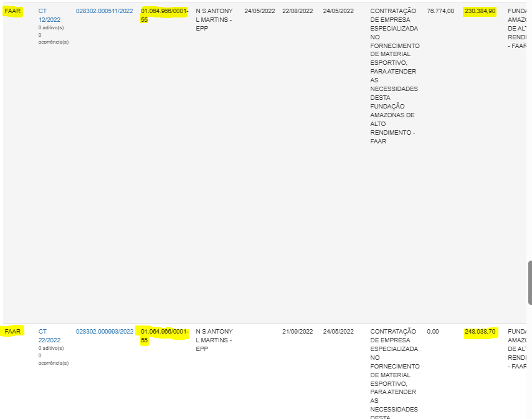Screen dimensions: 532x419
Task: Click contract description in CT 12/2022 row
Action: point(394,76)
